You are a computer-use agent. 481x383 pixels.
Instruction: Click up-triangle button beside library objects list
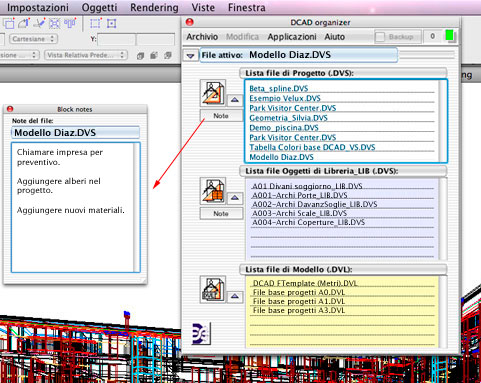[235, 198]
